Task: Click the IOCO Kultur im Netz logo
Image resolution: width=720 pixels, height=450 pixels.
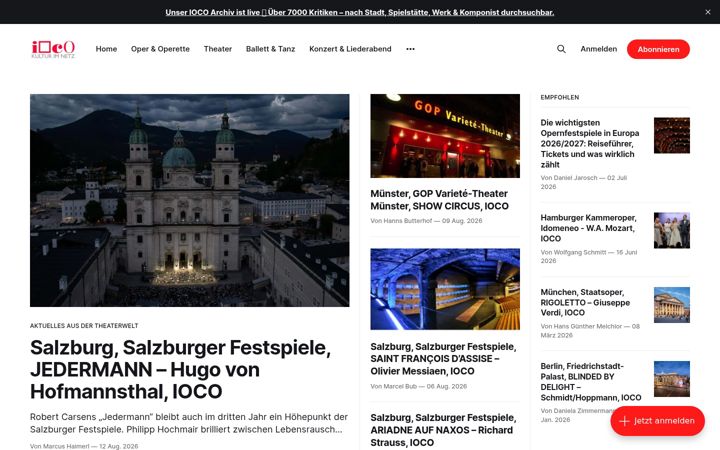Action: [53, 49]
